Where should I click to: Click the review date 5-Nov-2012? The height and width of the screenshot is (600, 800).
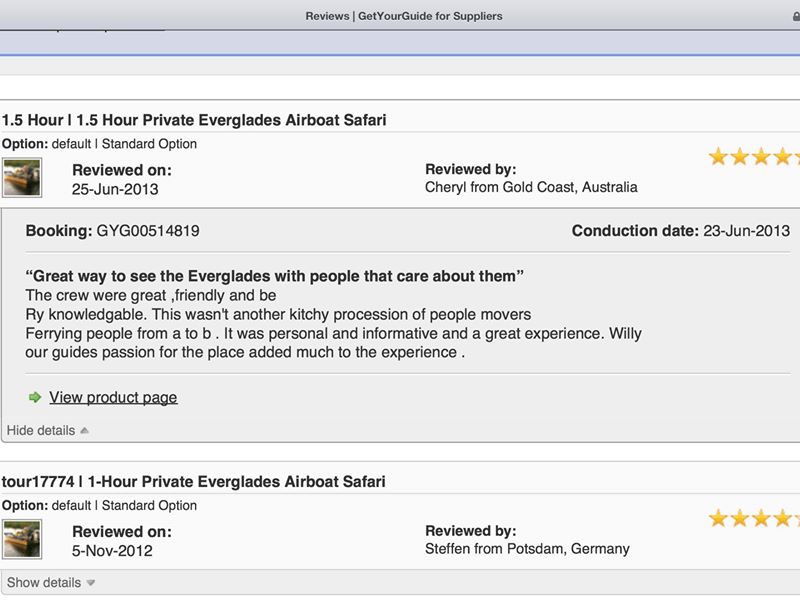(112, 550)
